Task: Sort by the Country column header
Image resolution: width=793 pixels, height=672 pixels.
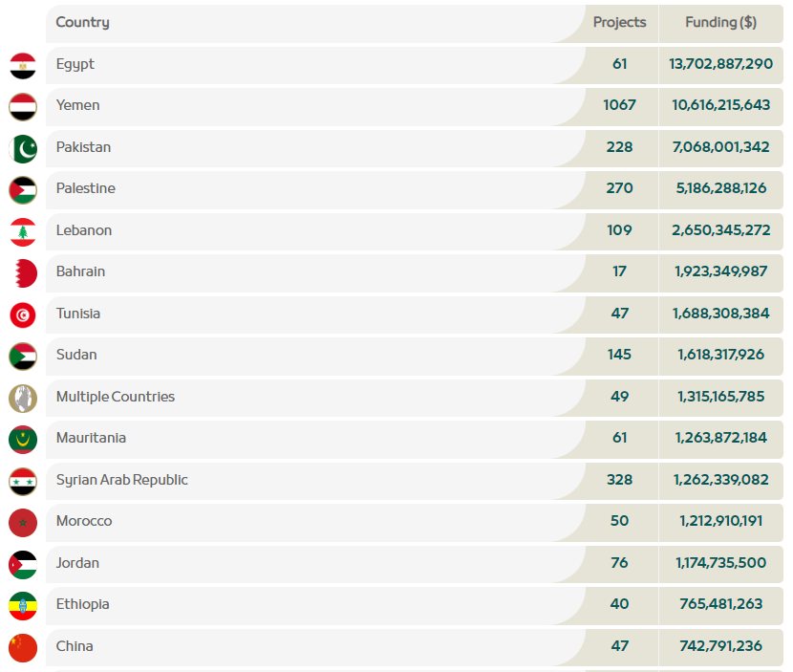Action: click(83, 23)
